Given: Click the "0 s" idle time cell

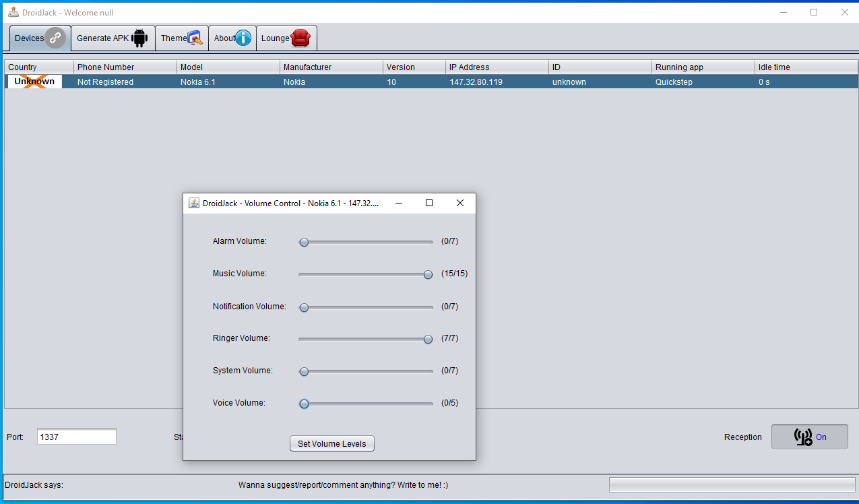Looking at the screenshot, I should tap(806, 82).
